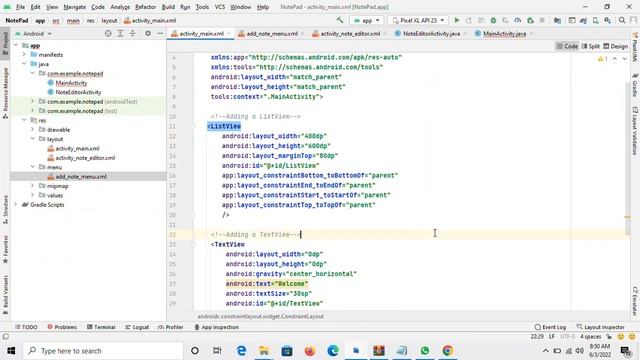Open the File menu
The width and height of the screenshot is (640, 360).
tap(20, 7)
